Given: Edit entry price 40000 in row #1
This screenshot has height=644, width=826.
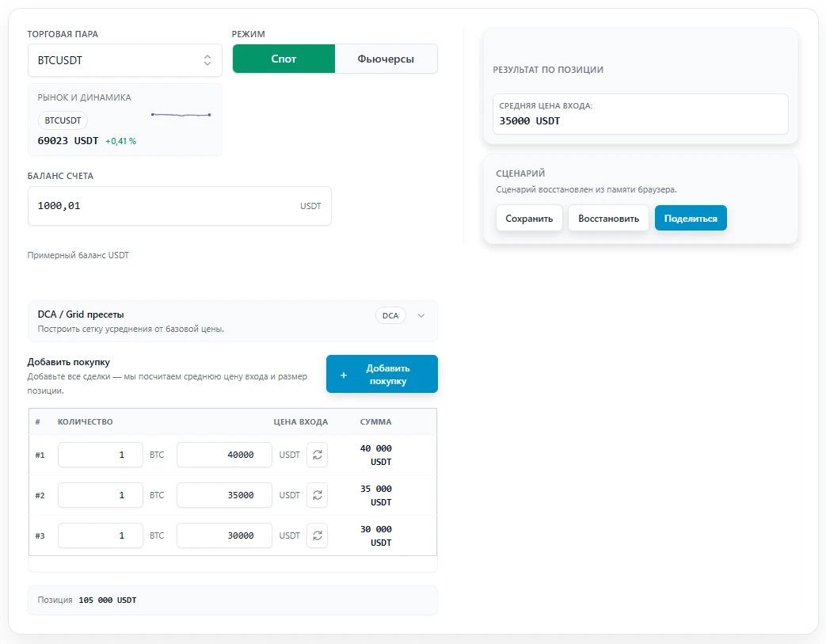Looking at the screenshot, I should pos(224,455).
